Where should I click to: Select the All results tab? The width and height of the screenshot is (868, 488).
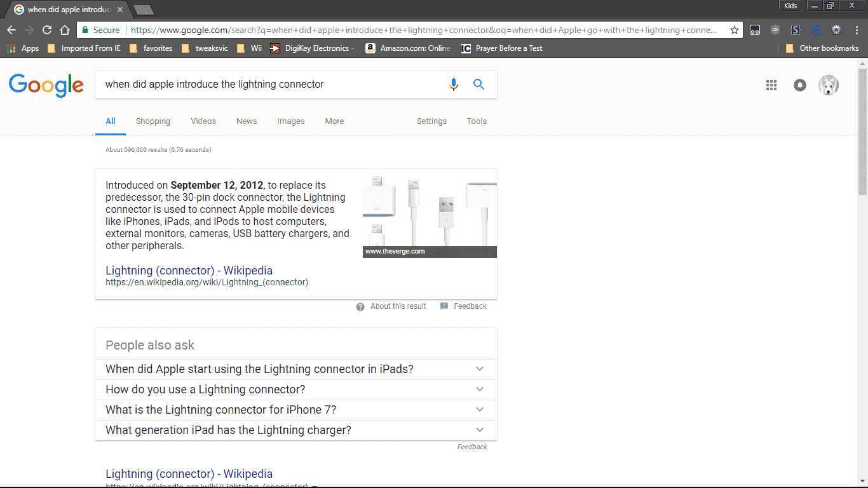[111, 121]
